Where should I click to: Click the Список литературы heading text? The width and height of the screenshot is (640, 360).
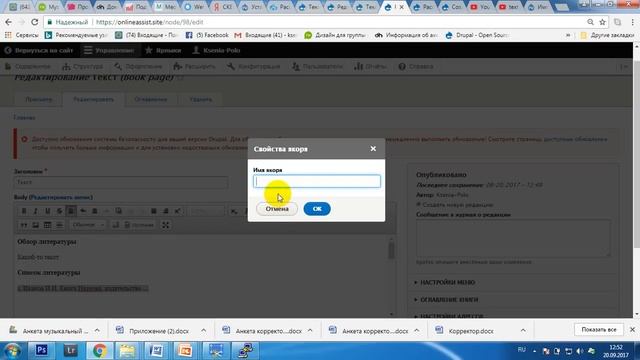point(49,272)
